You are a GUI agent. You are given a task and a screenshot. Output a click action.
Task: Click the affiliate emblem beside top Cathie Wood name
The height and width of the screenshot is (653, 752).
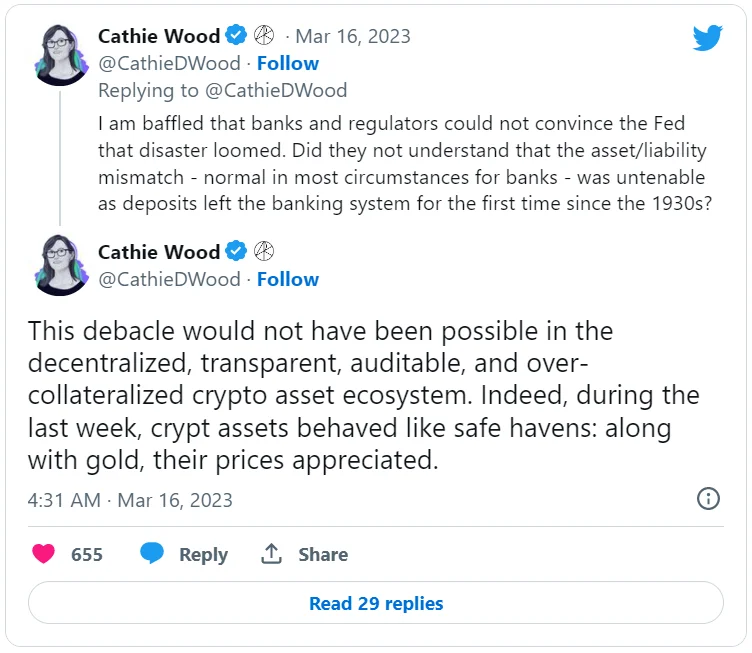[265, 36]
